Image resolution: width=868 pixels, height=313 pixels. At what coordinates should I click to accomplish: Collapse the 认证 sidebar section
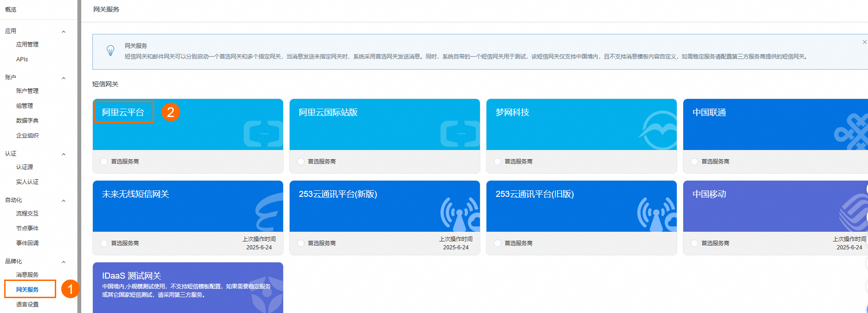[x=64, y=154]
